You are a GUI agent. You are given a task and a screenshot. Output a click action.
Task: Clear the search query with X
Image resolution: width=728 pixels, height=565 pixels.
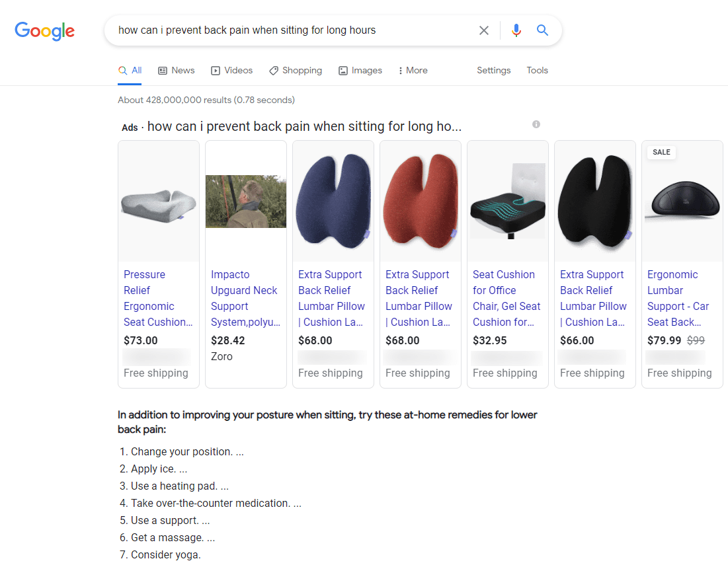[484, 30]
